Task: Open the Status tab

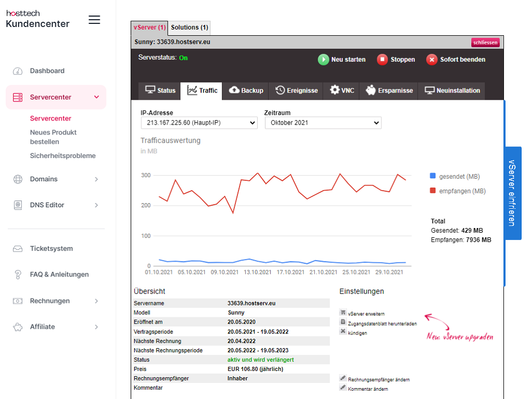Action: click(160, 90)
